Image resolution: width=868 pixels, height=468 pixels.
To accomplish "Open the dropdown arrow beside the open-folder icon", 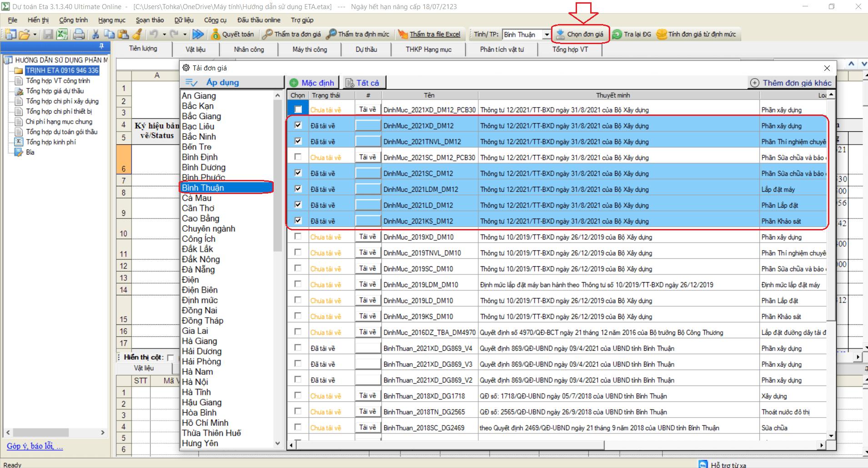I will click(35, 35).
